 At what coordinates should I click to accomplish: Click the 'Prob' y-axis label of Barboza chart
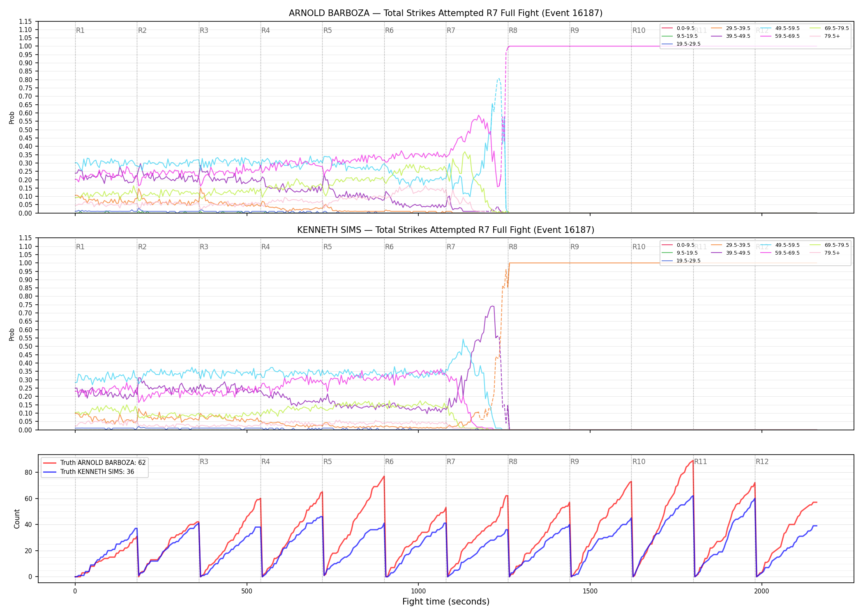12,117
